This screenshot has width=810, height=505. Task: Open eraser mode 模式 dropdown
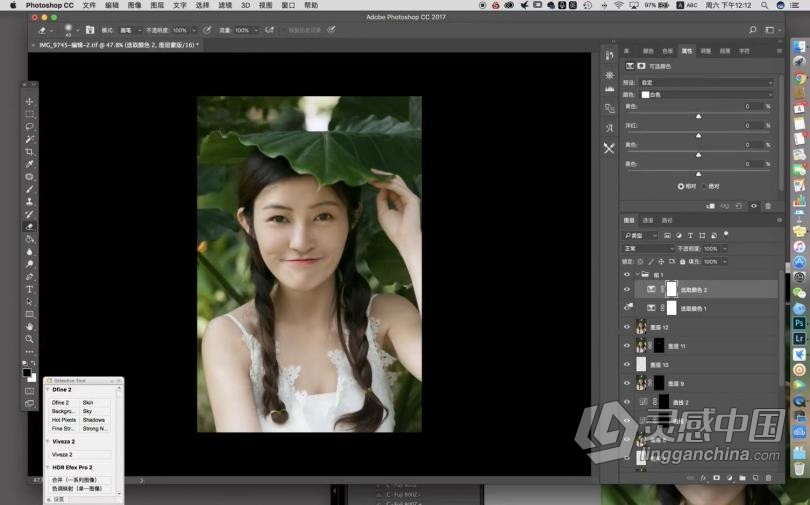[130, 30]
